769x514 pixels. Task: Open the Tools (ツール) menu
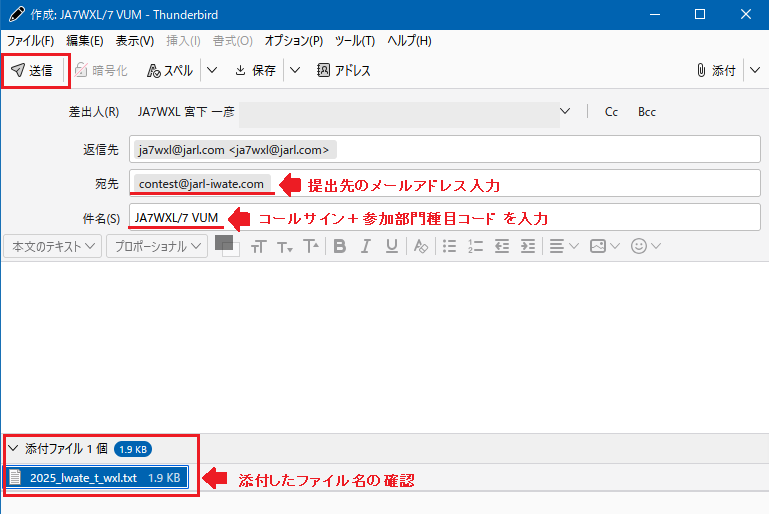(355, 41)
